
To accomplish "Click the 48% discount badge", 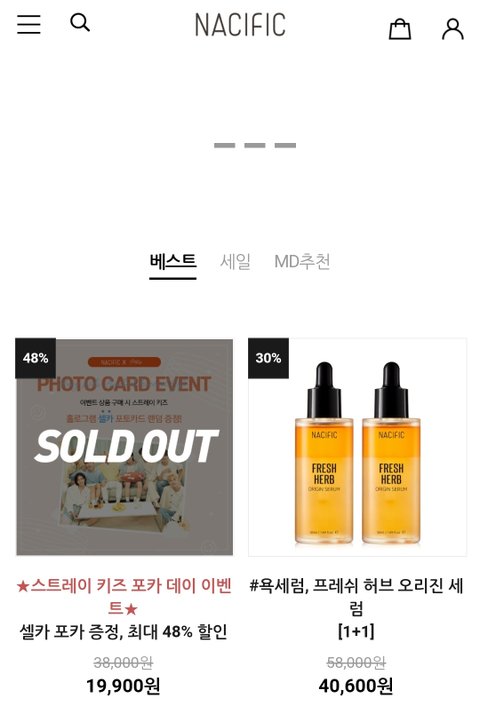I will pos(35,358).
